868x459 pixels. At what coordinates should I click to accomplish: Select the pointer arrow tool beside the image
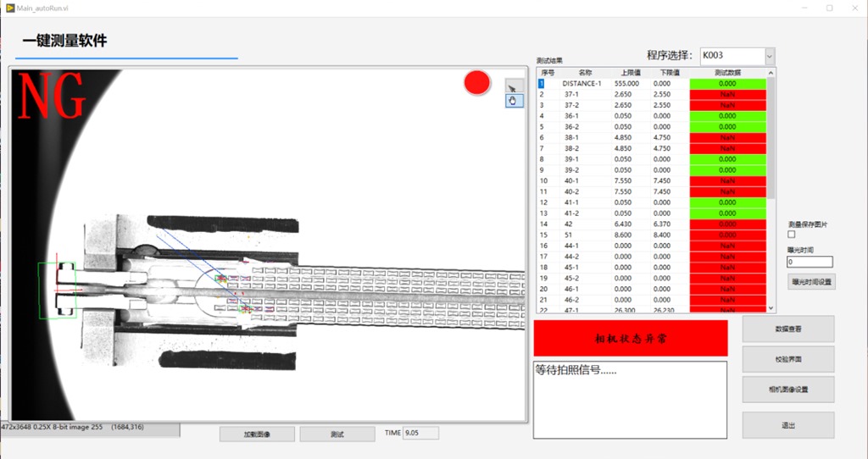(x=514, y=87)
